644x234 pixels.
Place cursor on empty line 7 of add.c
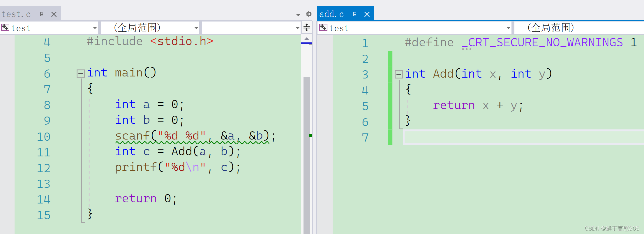pos(523,137)
